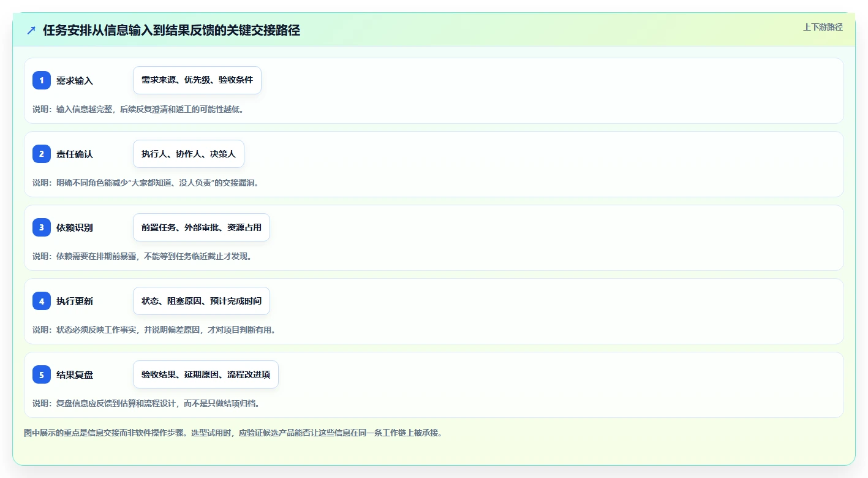Click step number badge 5
Screen dimensions: 868x478
[42, 374]
